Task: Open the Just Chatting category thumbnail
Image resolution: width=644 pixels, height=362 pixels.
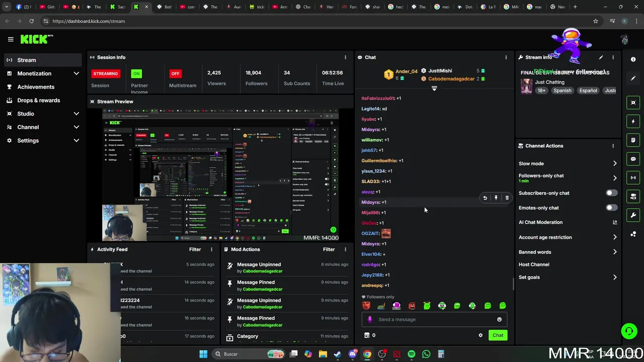Action: (526, 86)
